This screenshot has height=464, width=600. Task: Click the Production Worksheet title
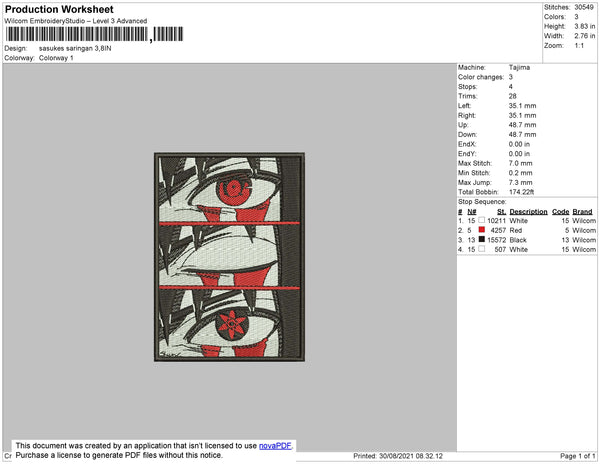click(x=59, y=10)
